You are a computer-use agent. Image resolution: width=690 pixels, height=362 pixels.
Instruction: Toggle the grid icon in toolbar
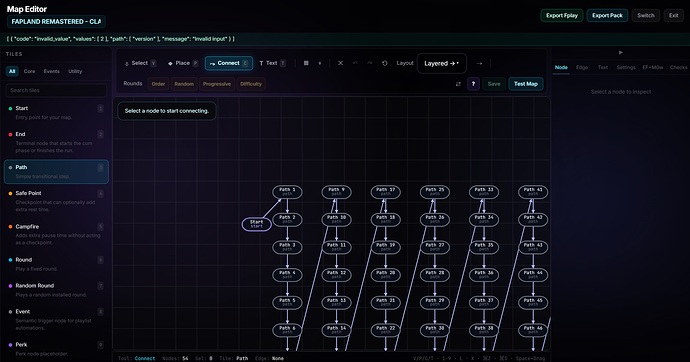306,63
